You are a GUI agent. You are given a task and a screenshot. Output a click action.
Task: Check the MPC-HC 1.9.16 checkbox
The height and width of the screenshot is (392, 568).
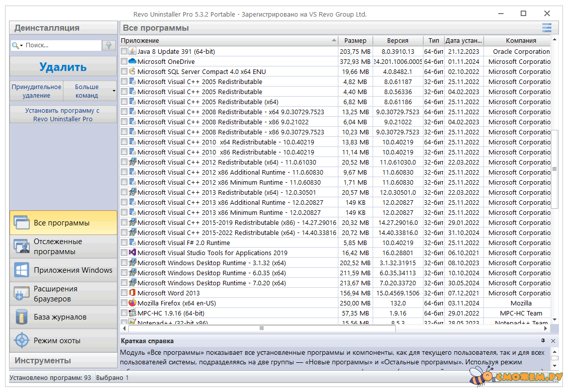coord(124,313)
